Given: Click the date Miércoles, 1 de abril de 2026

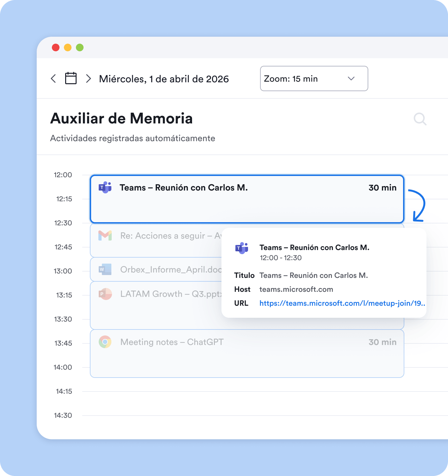Looking at the screenshot, I should click(164, 79).
